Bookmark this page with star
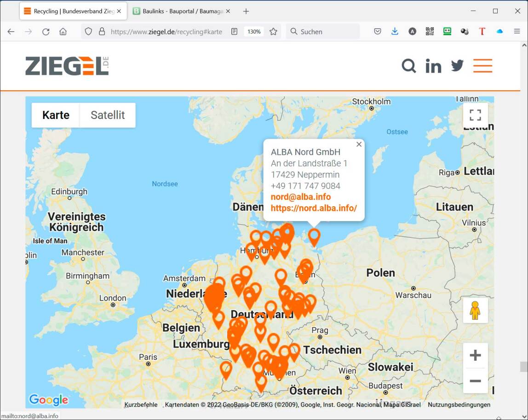 click(273, 32)
